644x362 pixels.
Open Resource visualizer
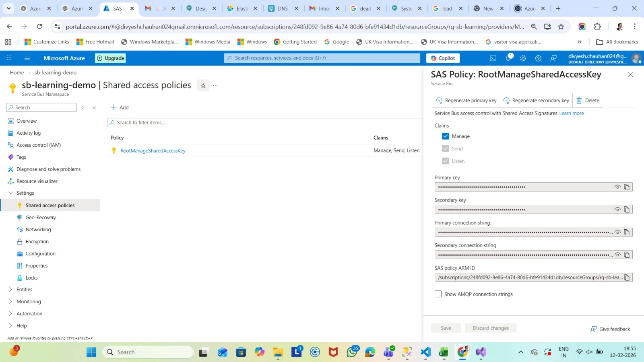(x=37, y=181)
